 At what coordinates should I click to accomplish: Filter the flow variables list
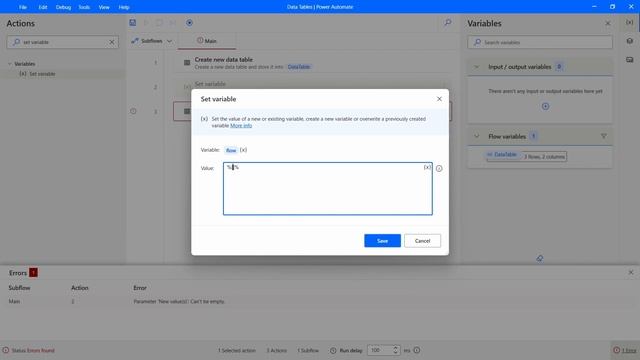604,136
